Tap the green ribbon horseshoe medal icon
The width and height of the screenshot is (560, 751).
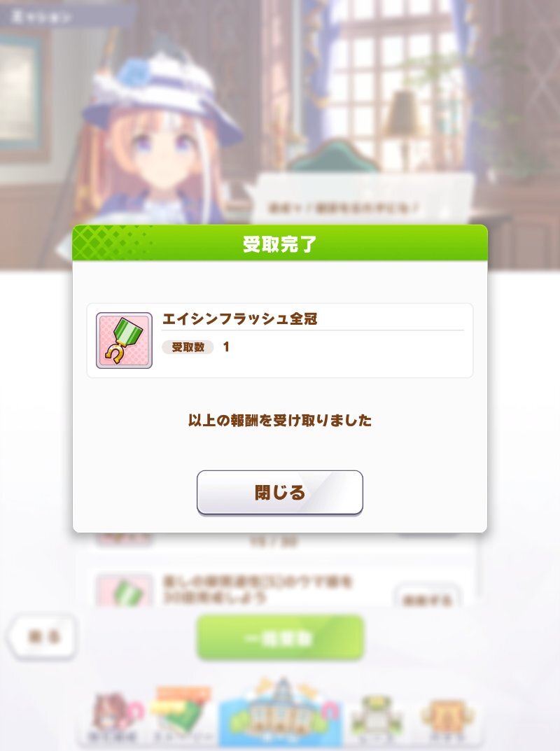point(124,341)
